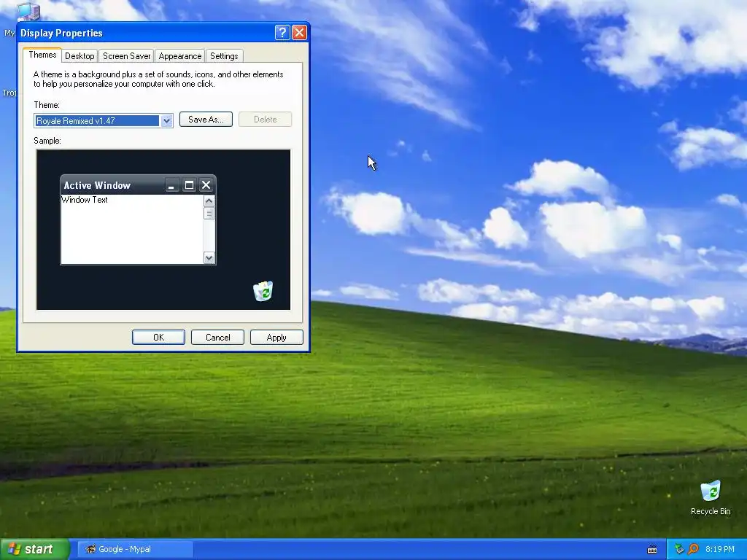Switch to the Desktop tab
Image resolution: width=747 pixels, height=560 pixels.
click(x=80, y=56)
